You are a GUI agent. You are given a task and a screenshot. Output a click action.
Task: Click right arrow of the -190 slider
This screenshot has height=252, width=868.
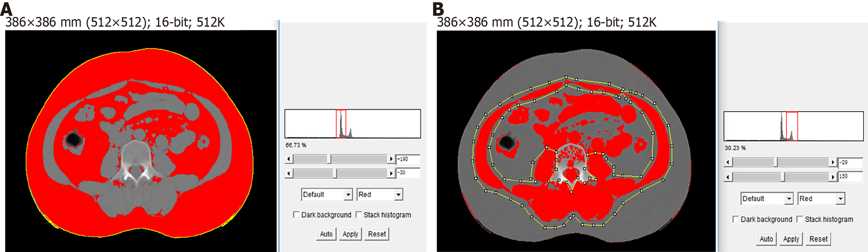point(391,159)
